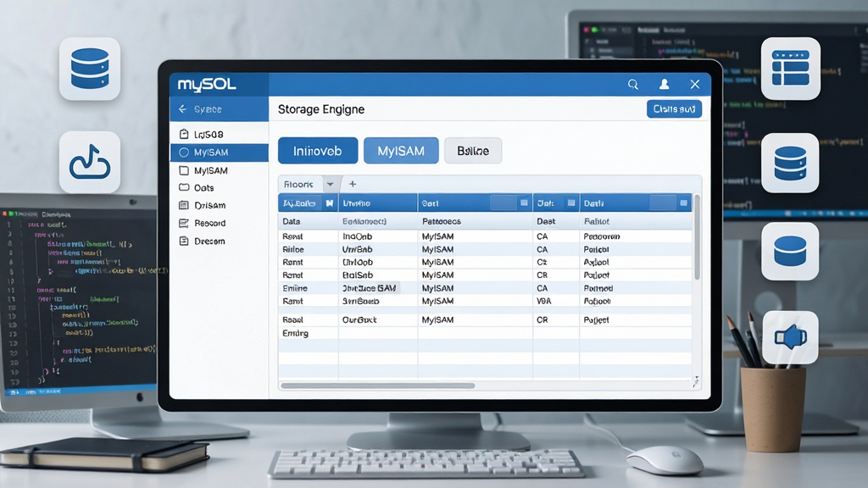The image size is (868, 488).
Task: Click the table's horizontal scrollbar
Action: point(377,385)
